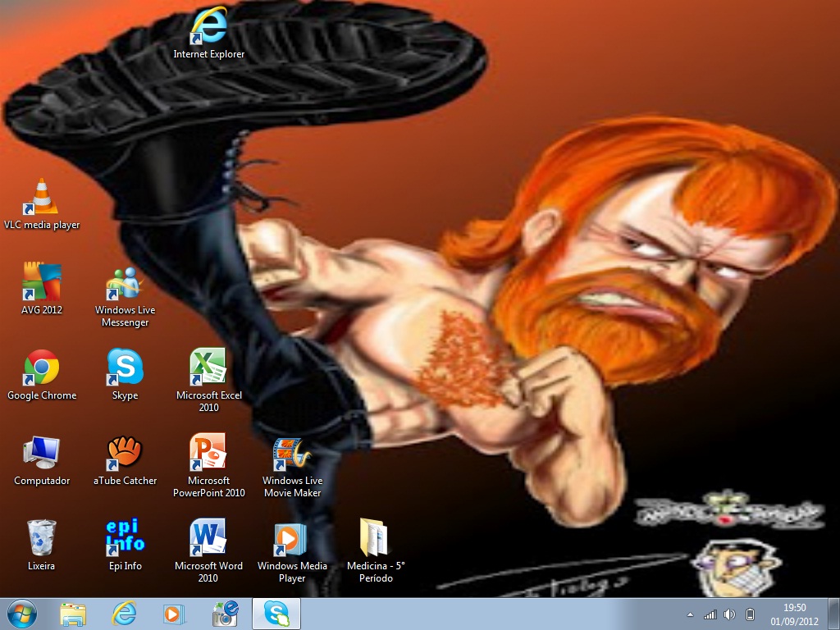Viewport: 840px width, 630px height.
Task: Launch Internet Explorer from the taskbar
Action: pos(124,614)
